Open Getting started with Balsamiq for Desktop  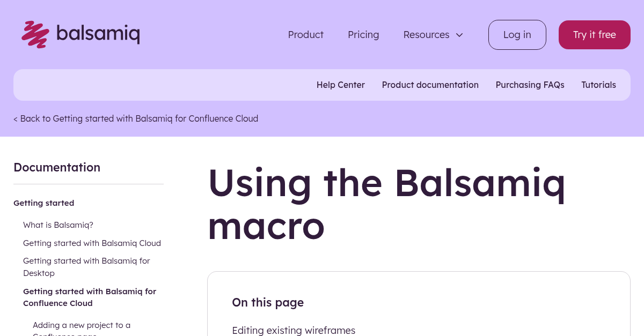coord(86,266)
